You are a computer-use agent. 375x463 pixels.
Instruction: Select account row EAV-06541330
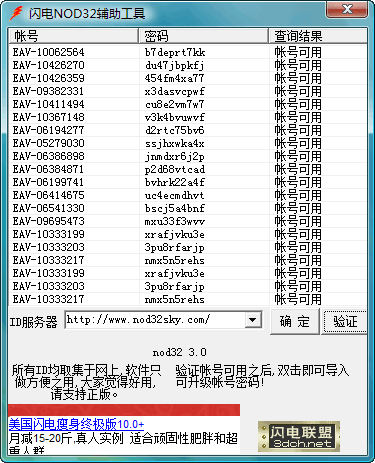pos(188,208)
